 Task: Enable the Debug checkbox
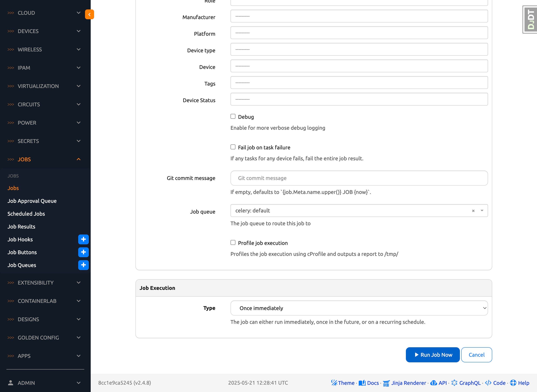click(x=233, y=117)
